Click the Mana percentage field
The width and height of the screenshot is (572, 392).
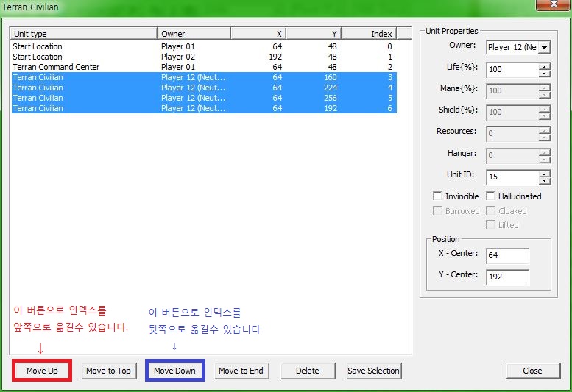512,91
